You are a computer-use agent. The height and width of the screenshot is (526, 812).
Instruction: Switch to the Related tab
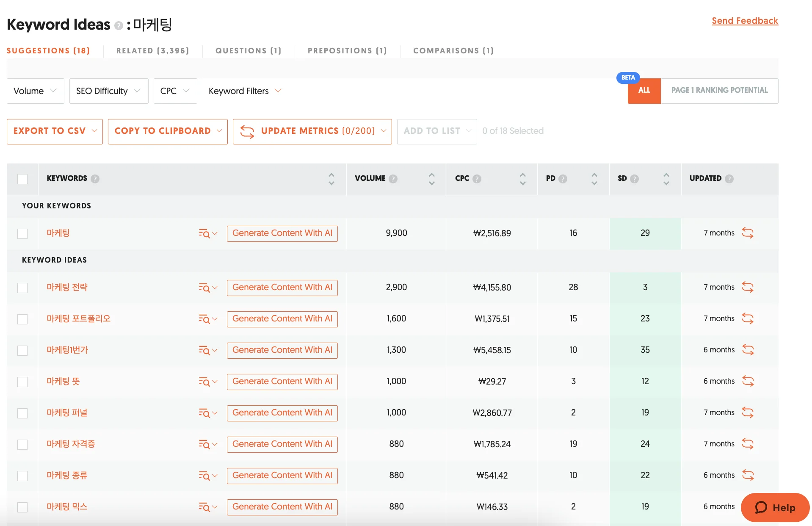(x=152, y=50)
